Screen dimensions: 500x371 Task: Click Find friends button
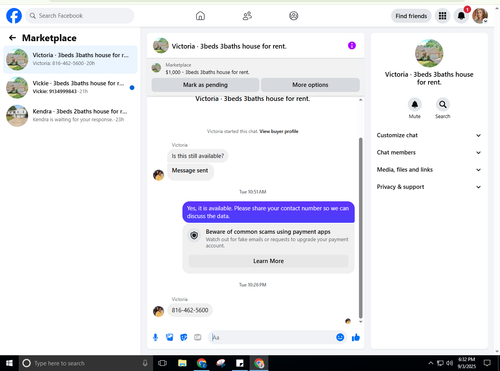(411, 16)
